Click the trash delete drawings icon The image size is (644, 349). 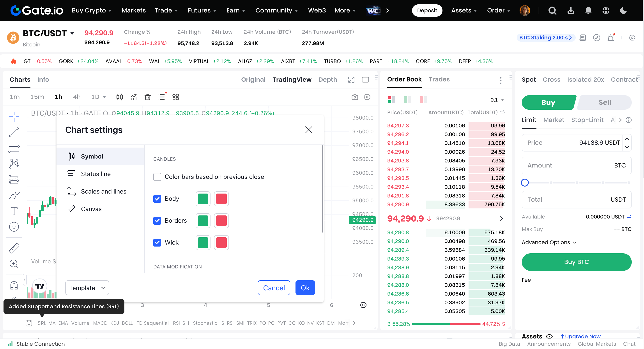[x=147, y=97]
